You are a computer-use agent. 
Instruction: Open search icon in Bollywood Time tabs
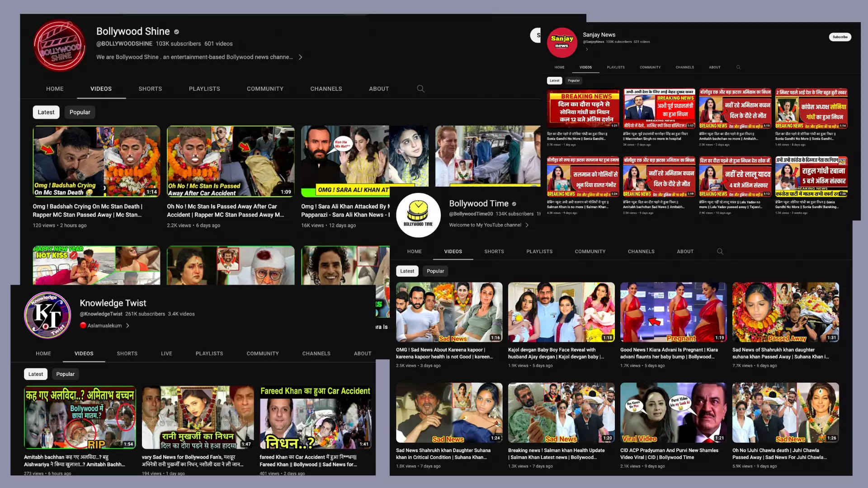(720, 252)
